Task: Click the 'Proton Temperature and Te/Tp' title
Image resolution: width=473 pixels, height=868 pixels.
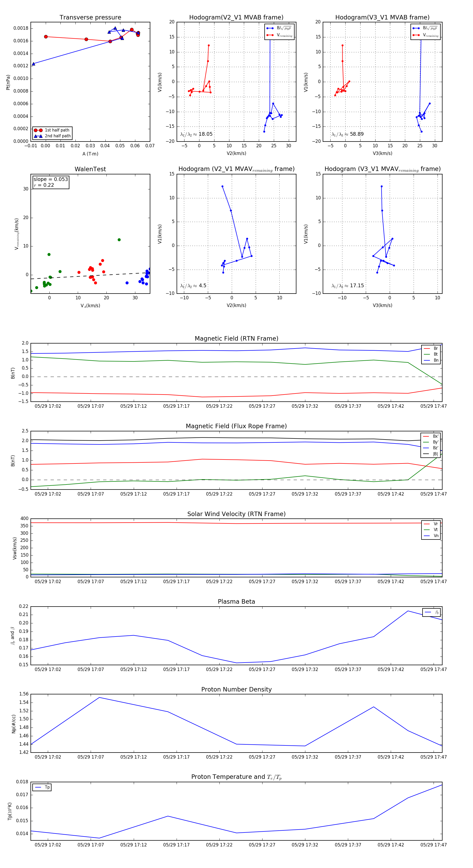Action: [236, 777]
